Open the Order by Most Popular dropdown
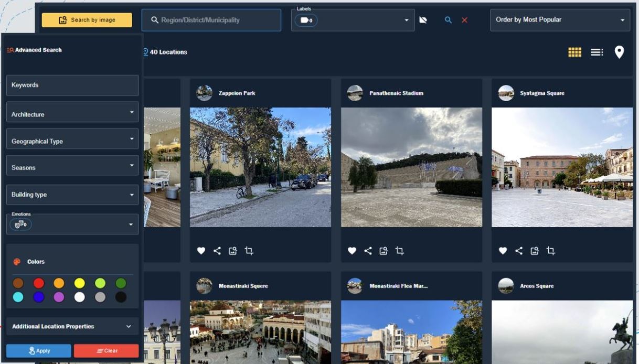639x364 pixels. coord(560,20)
